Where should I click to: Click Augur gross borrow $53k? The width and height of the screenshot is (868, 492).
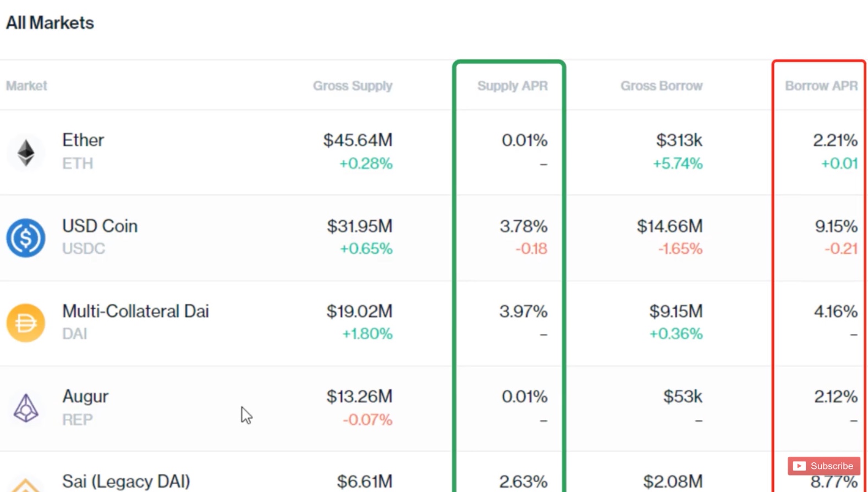click(x=683, y=396)
